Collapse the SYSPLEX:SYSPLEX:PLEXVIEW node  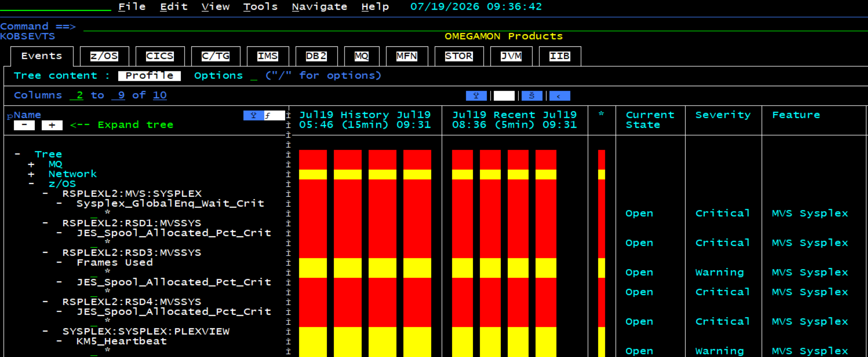(x=45, y=332)
